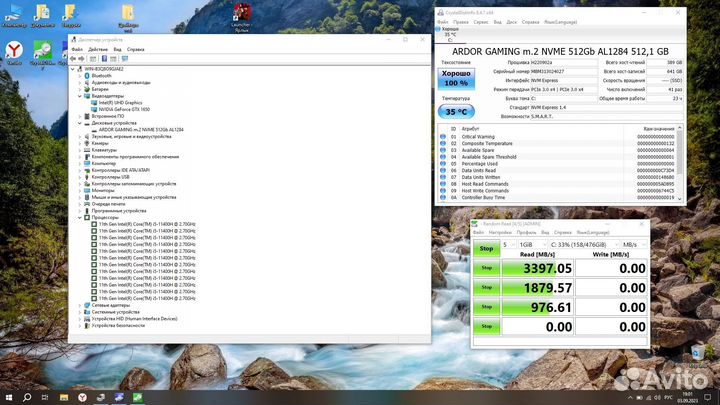This screenshot has height=405, width=720.
Task: Open the test size dropdown showing 1GiB
Action: click(x=532, y=245)
